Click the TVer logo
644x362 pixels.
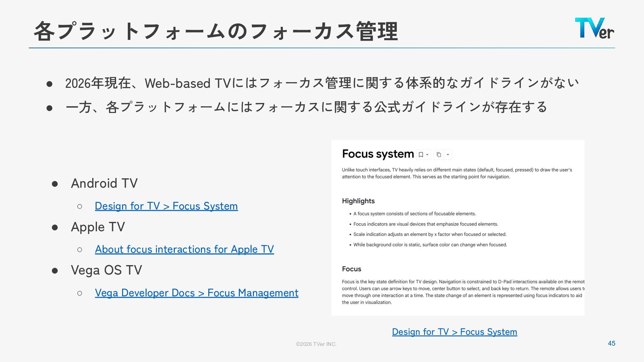594,28
